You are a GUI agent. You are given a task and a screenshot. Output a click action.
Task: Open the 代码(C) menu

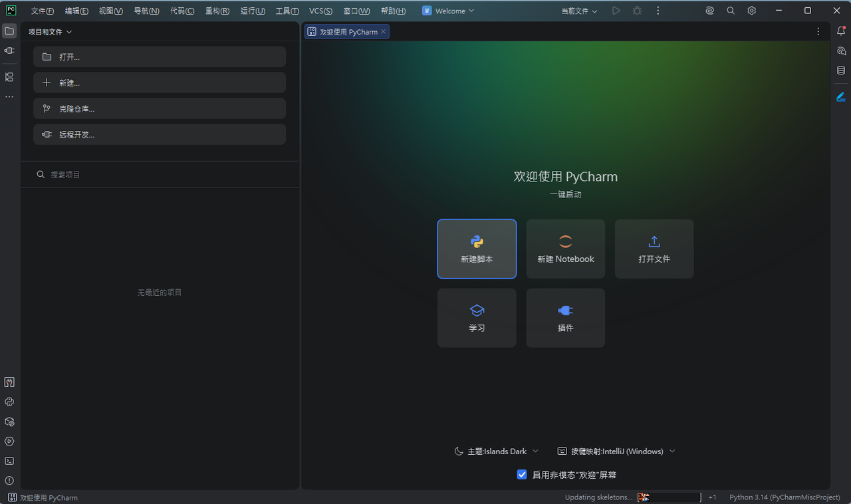(x=182, y=11)
